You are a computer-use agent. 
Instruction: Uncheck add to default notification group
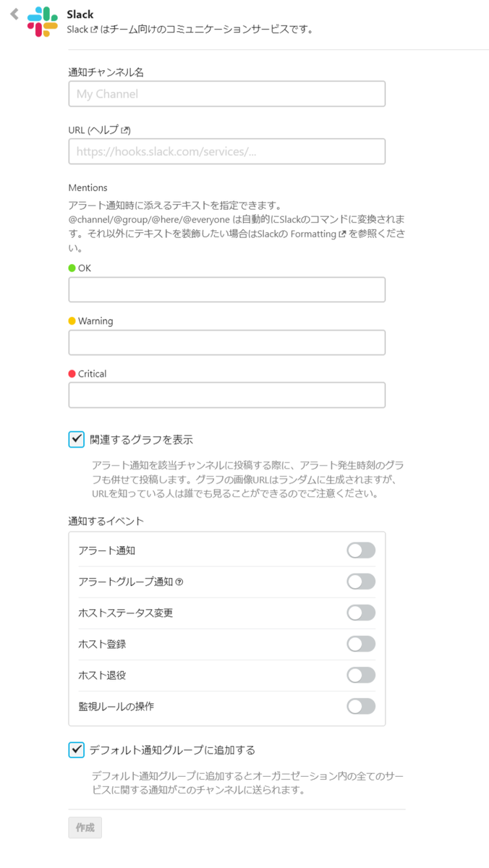[77, 749]
